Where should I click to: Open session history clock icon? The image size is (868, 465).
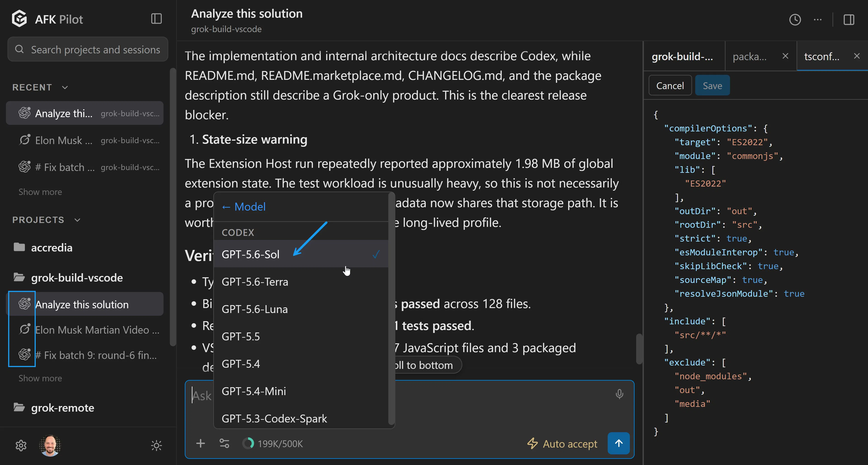795,19
